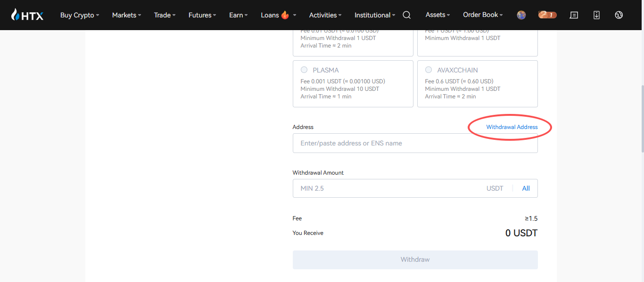The image size is (644, 282).
Task: Click the orange rewards badge icon
Action: point(547,15)
